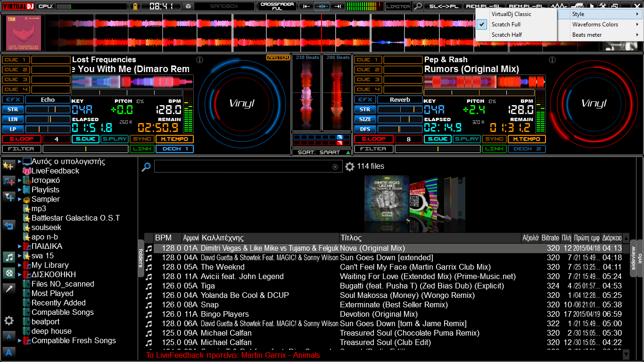Open the Waveforms Colors submenu
The image size is (644, 362).
click(600, 25)
